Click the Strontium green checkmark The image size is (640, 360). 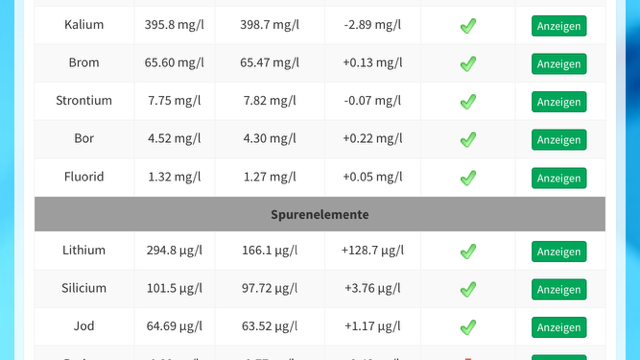tap(468, 102)
